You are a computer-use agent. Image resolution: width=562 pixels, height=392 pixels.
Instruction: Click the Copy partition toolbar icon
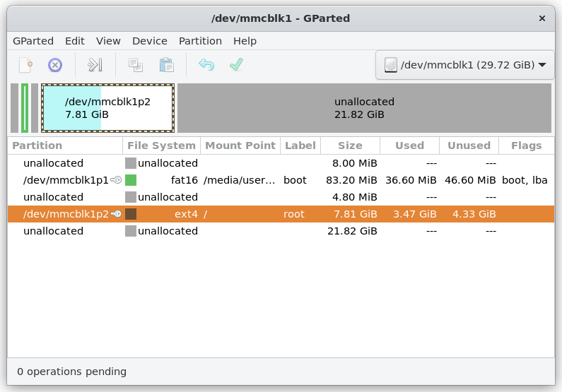(136, 66)
